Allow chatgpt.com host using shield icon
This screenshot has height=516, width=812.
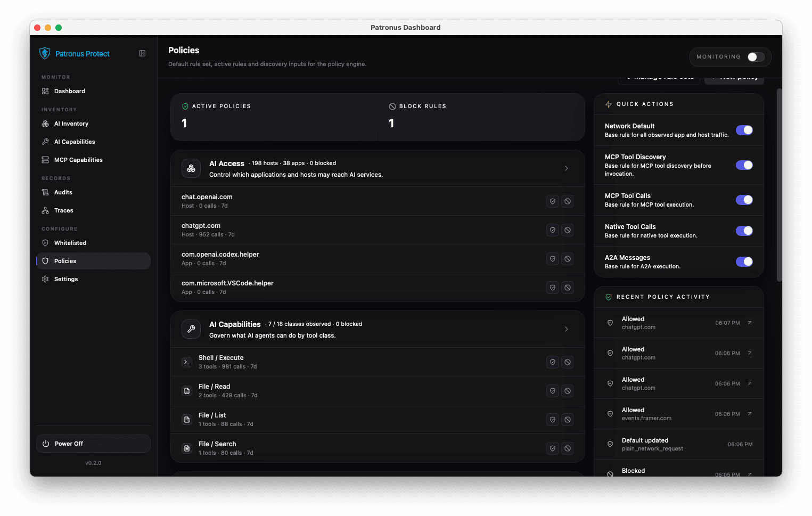553,230
